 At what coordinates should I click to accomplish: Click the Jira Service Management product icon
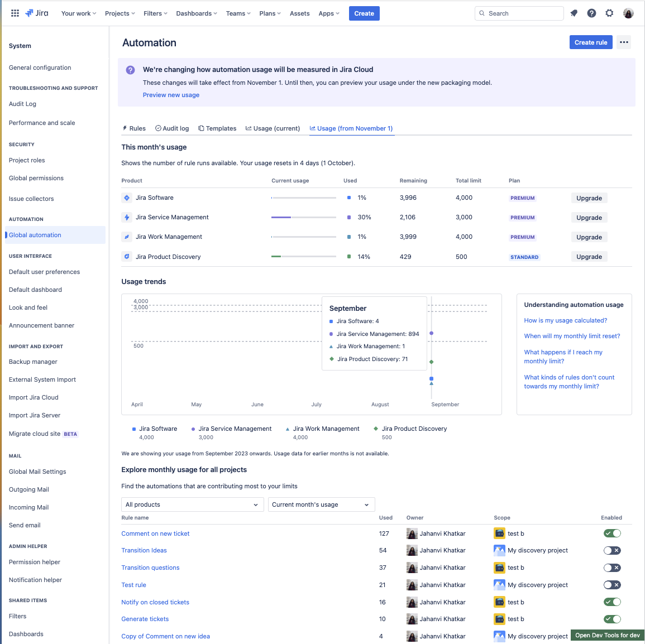pos(127,218)
